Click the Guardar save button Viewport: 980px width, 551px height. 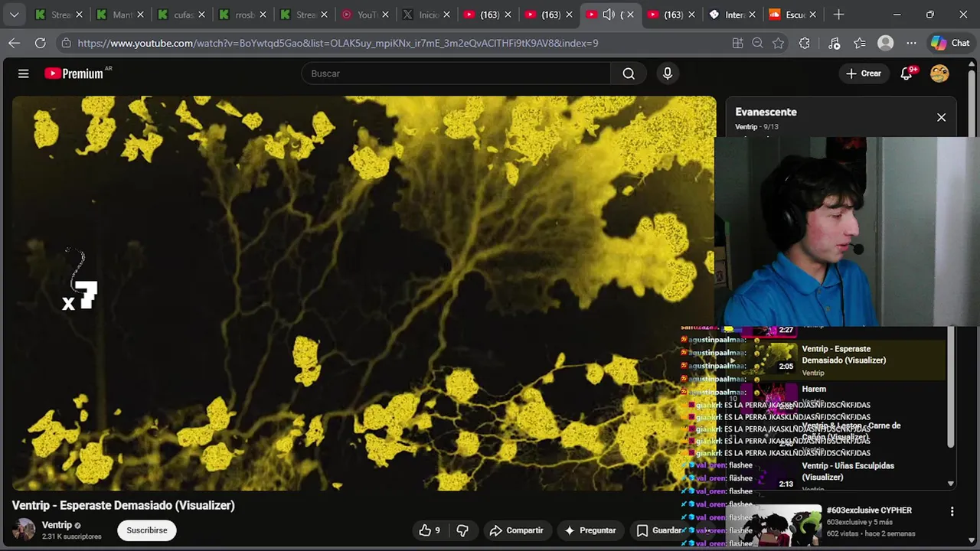pyautogui.click(x=659, y=530)
